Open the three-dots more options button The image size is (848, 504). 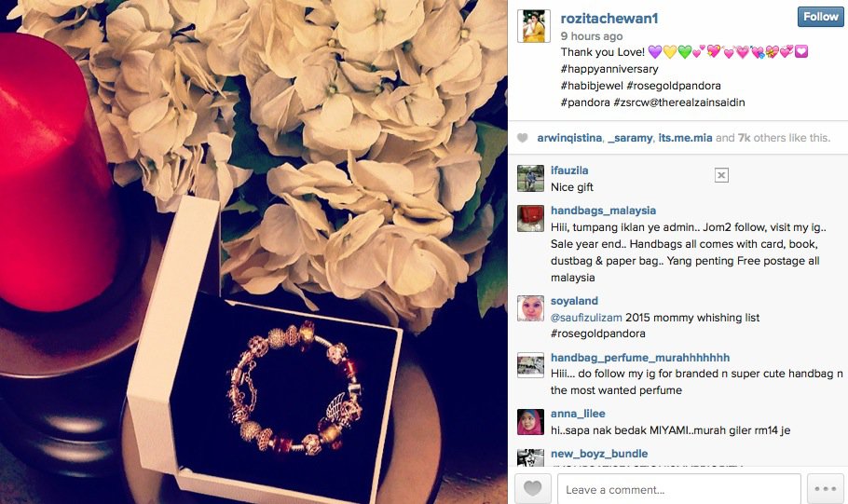pyautogui.click(x=826, y=489)
